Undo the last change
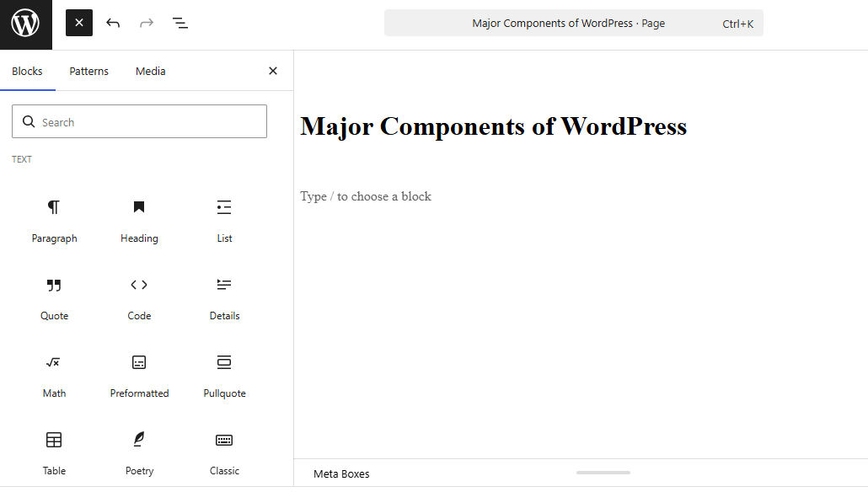 113,23
